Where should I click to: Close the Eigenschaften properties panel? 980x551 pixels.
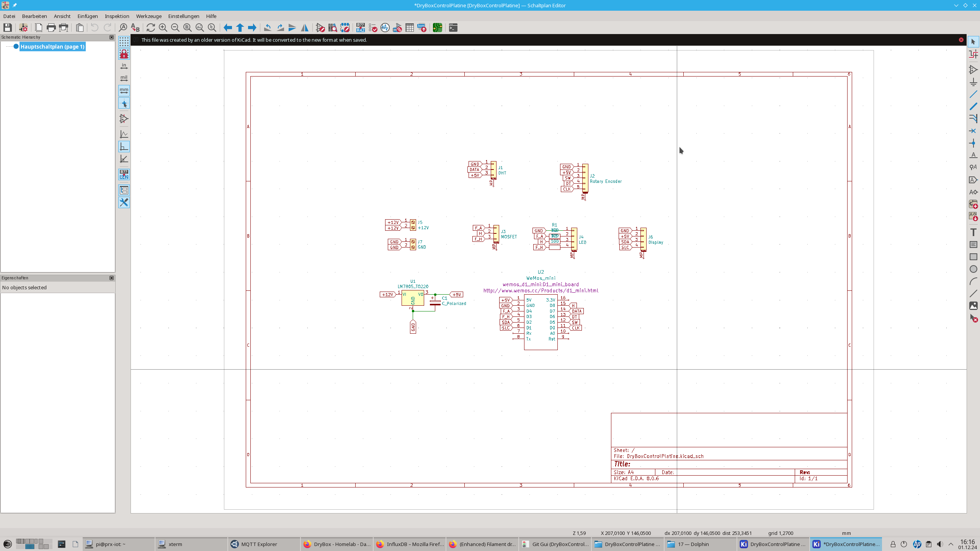[x=111, y=278]
